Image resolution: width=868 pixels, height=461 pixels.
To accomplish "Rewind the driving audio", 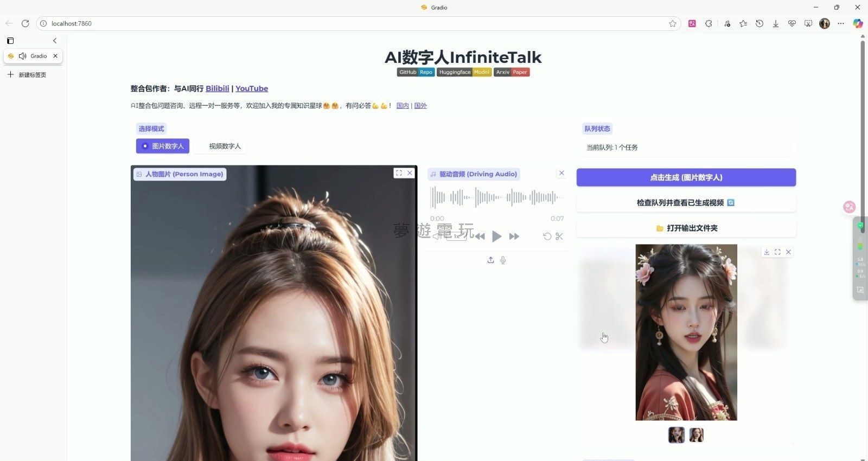I will pyautogui.click(x=480, y=236).
